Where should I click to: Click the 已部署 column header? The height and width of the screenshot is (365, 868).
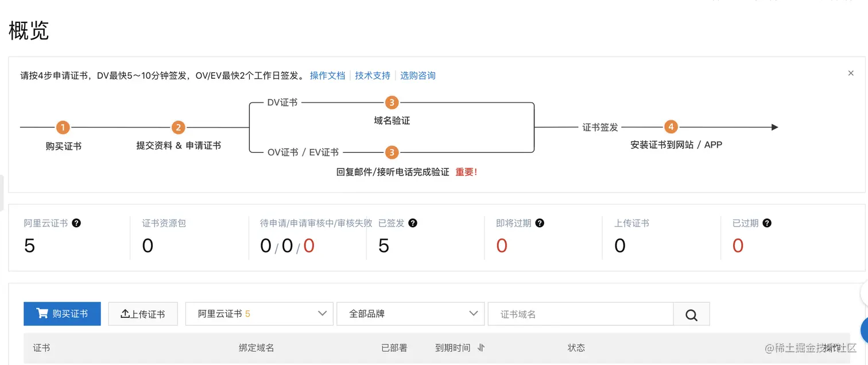[394, 348]
